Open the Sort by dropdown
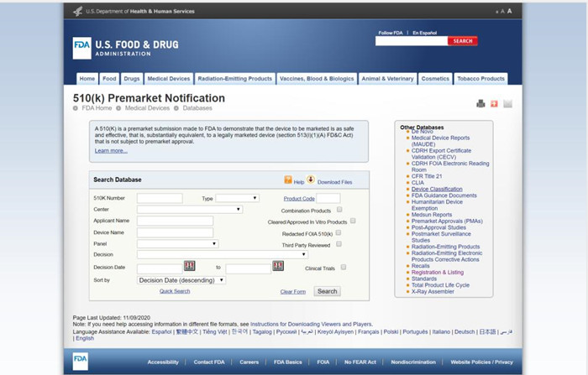The width and height of the screenshot is (588, 375). 181,279
